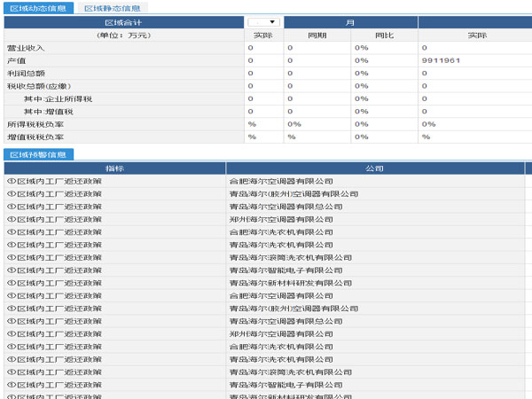532x399 pixels.
Task: Click the 同期 column header
Action: point(317,35)
